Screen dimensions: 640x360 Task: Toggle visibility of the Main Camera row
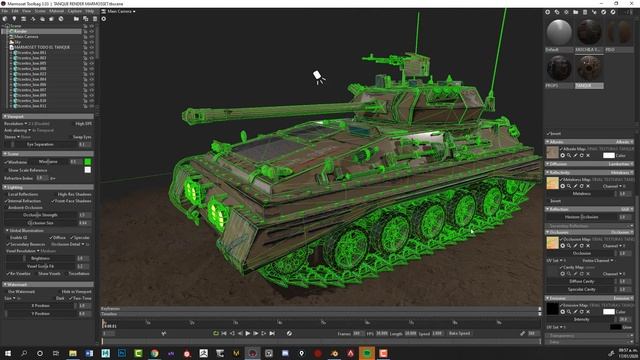tap(92, 37)
